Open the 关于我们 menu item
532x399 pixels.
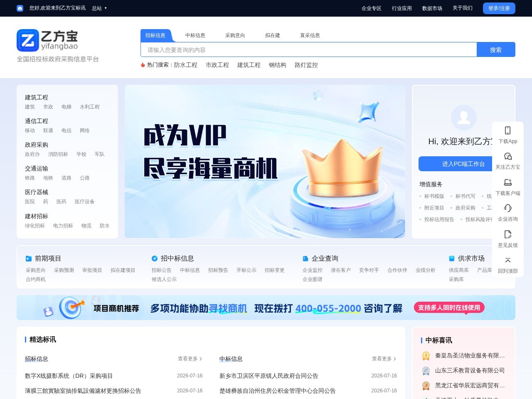point(463,8)
